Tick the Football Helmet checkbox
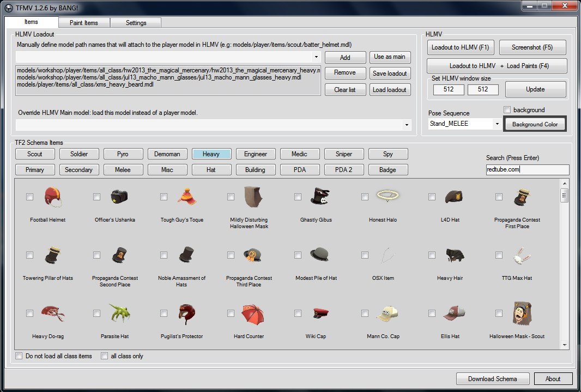The image size is (581, 392). coord(29,197)
